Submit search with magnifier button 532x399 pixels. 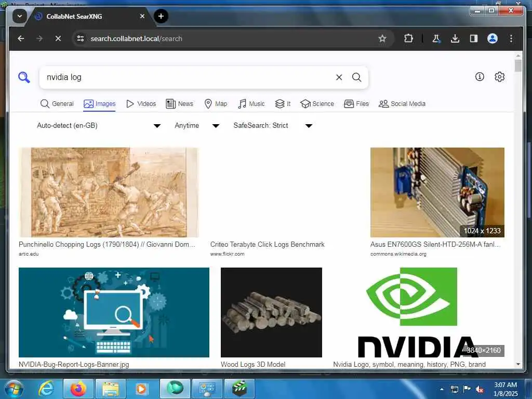[x=356, y=77]
